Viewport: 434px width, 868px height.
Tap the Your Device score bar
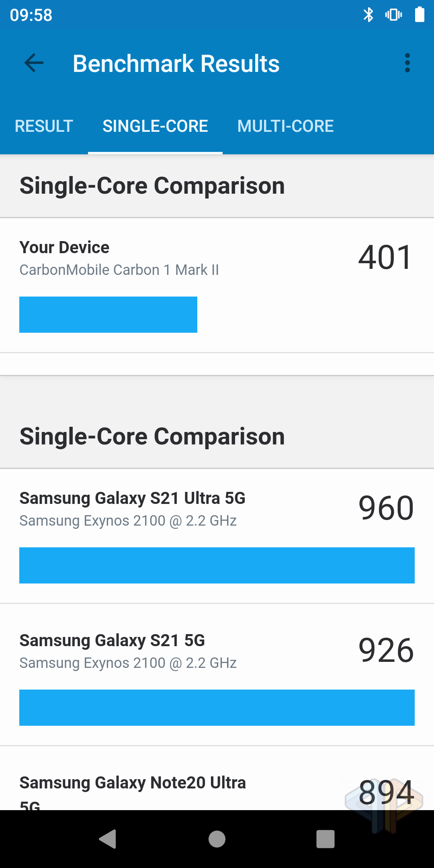108,315
